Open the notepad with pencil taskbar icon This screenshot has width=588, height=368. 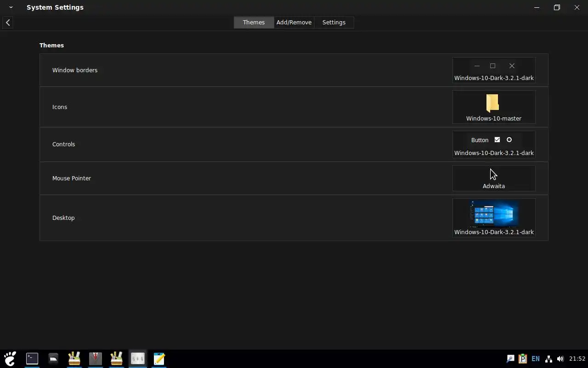pos(159,359)
